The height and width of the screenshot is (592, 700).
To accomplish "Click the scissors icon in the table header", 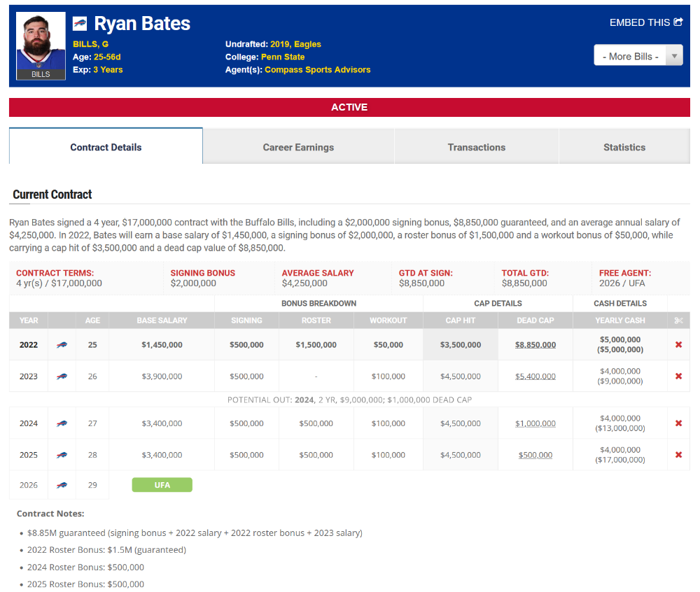I will click(x=678, y=320).
